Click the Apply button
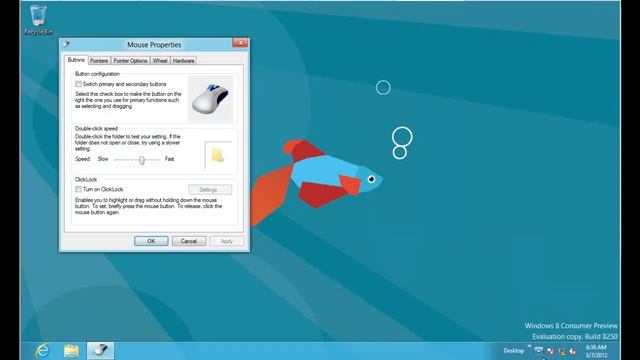640x360 pixels. (x=227, y=241)
